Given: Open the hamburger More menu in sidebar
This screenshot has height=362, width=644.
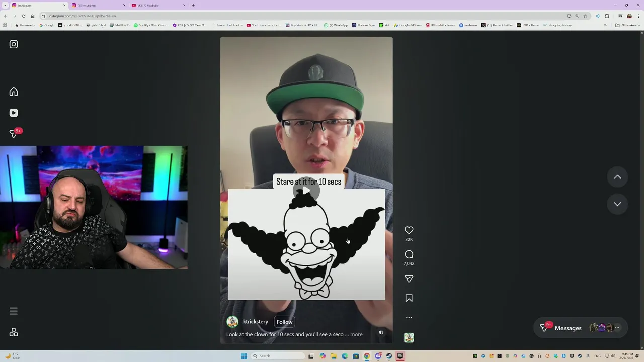Looking at the screenshot, I should point(14,311).
